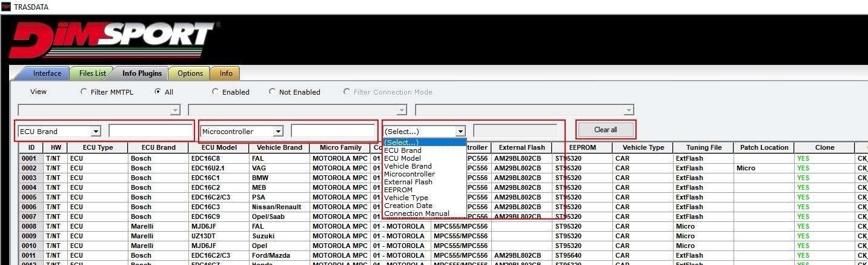Viewport: 868px width, 265px height.
Task: Select the Filter MMTPL radio button
Action: pyautogui.click(x=84, y=92)
